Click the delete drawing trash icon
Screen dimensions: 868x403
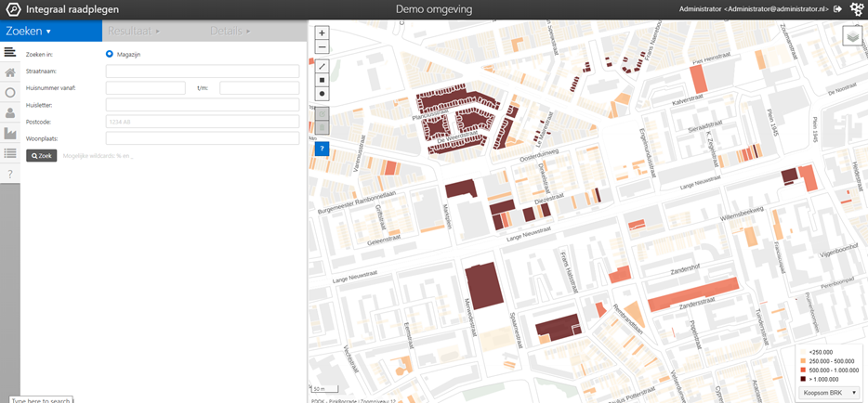(x=322, y=128)
